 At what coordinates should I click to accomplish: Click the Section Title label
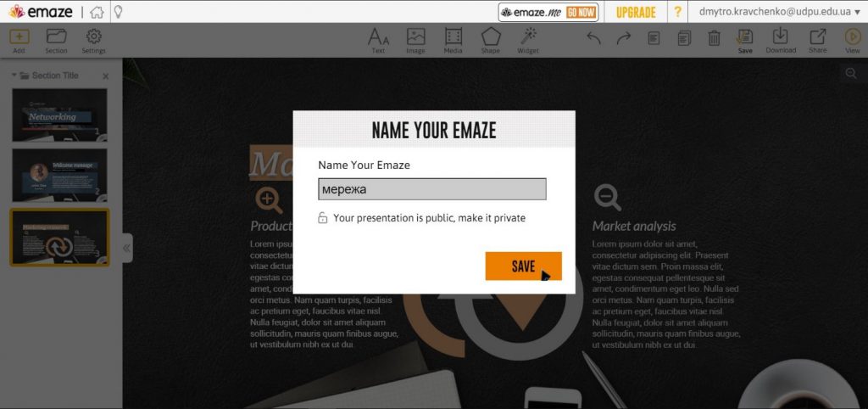(55, 76)
